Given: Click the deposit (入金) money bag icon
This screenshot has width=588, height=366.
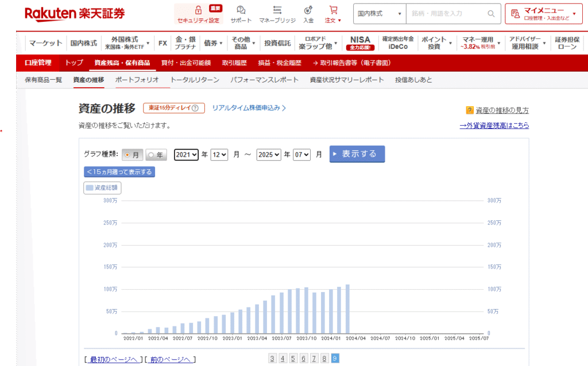Looking at the screenshot, I should (308, 10).
